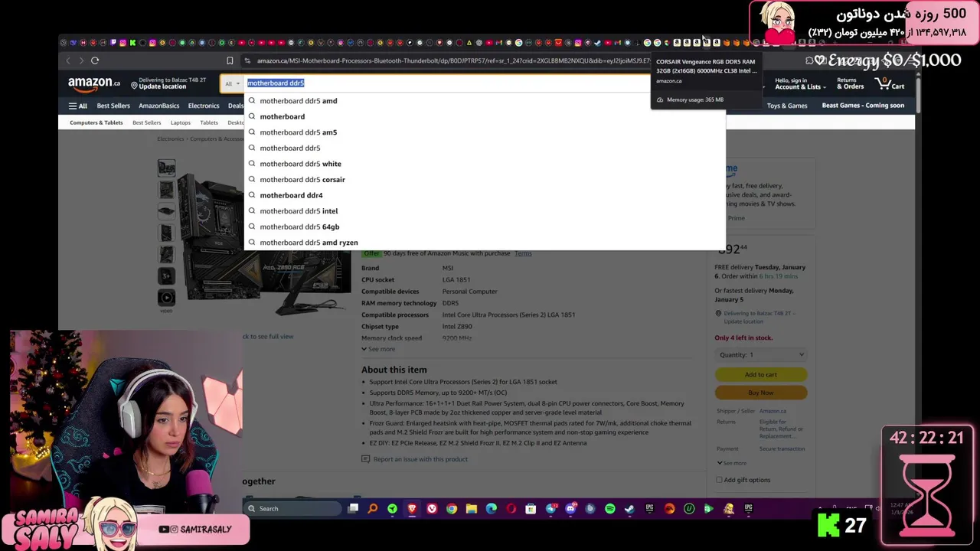This screenshot has width=980, height=551.
Task: Open Telegram from the taskbar
Action: coord(550,508)
